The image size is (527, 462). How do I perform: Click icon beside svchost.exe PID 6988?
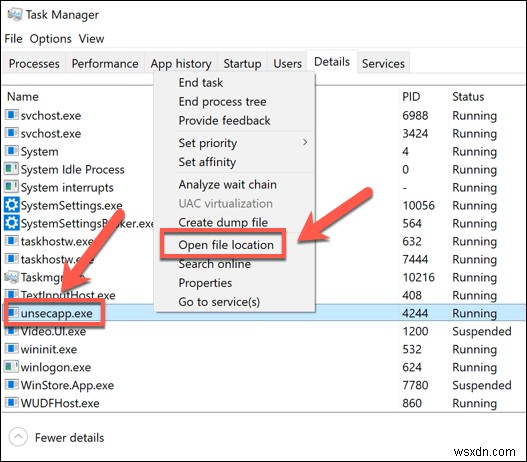tap(12, 115)
